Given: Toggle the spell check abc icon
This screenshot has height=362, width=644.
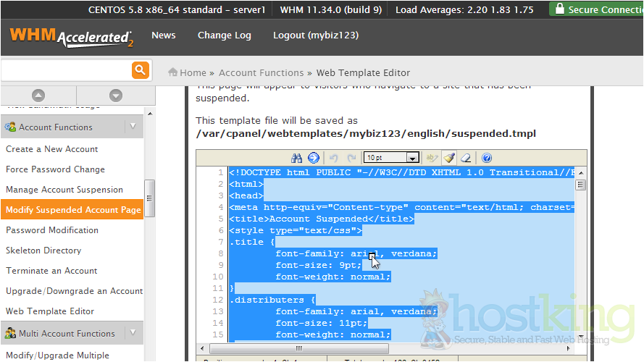Looking at the screenshot, I should tap(432, 158).
